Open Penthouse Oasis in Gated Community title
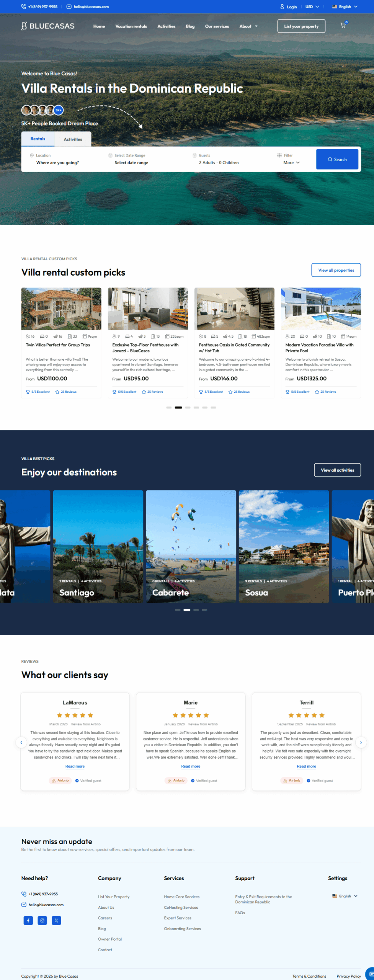Image resolution: width=374 pixels, height=980 pixels. tap(234, 348)
